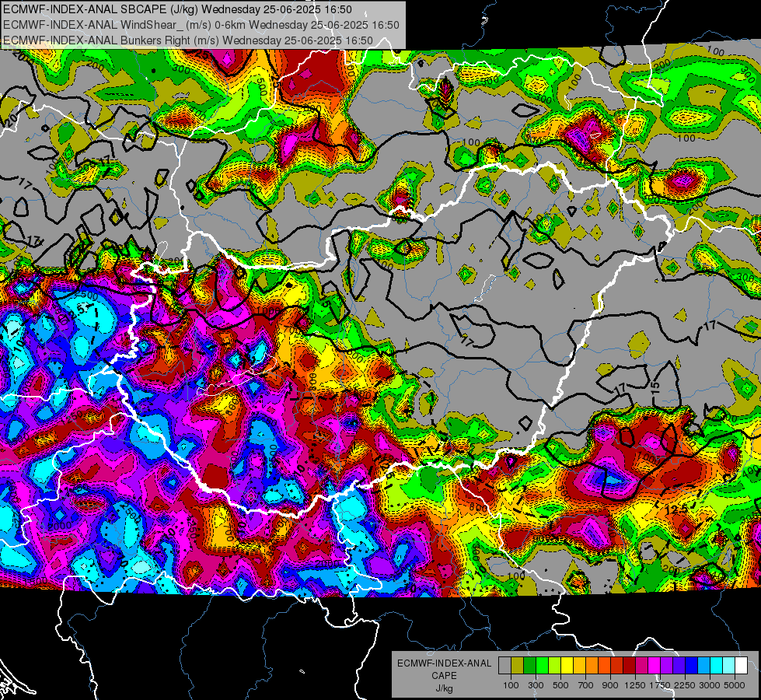The height and width of the screenshot is (700, 761).
Task: Click the 2250 tick label under the legend
Action: (x=685, y=685)
